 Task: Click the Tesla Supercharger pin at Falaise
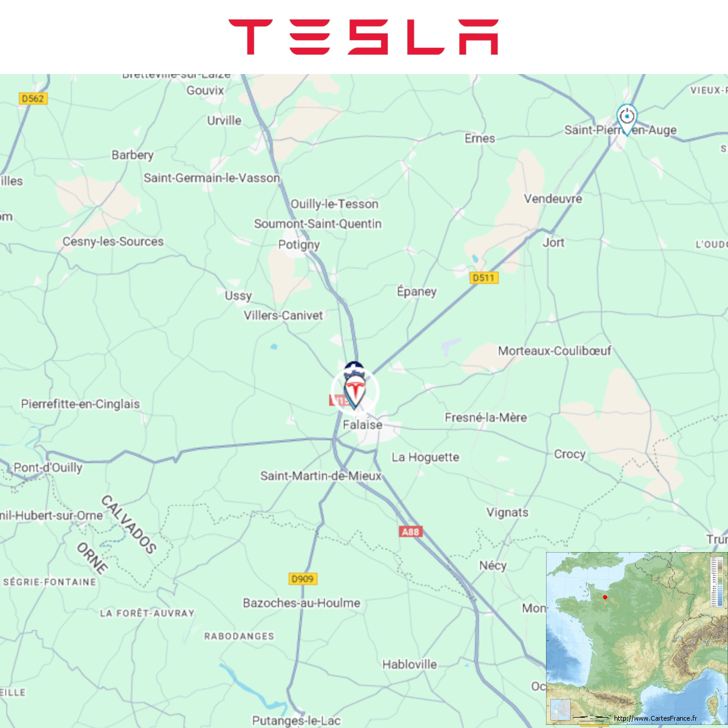pyautogui.click(x=354, y=392)
